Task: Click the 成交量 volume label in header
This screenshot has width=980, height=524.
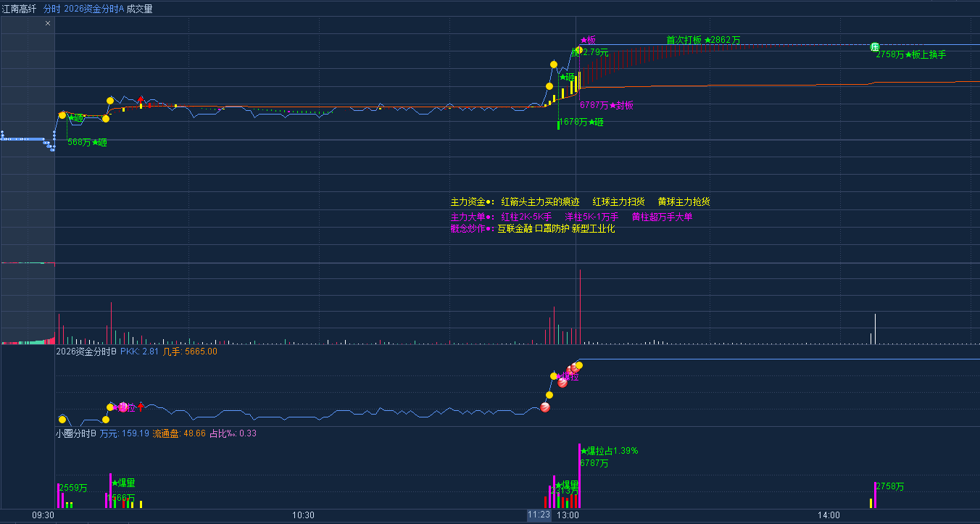Action: (x=140, y=9)
